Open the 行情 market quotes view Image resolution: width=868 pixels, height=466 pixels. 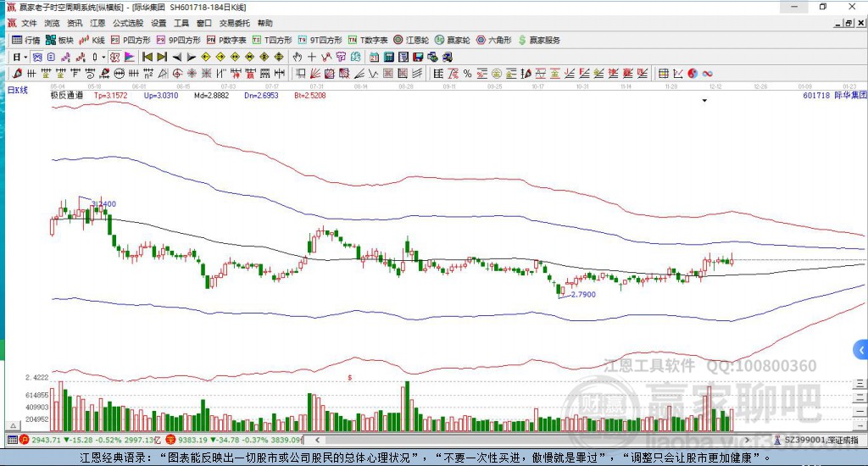[x=26, y=40]
